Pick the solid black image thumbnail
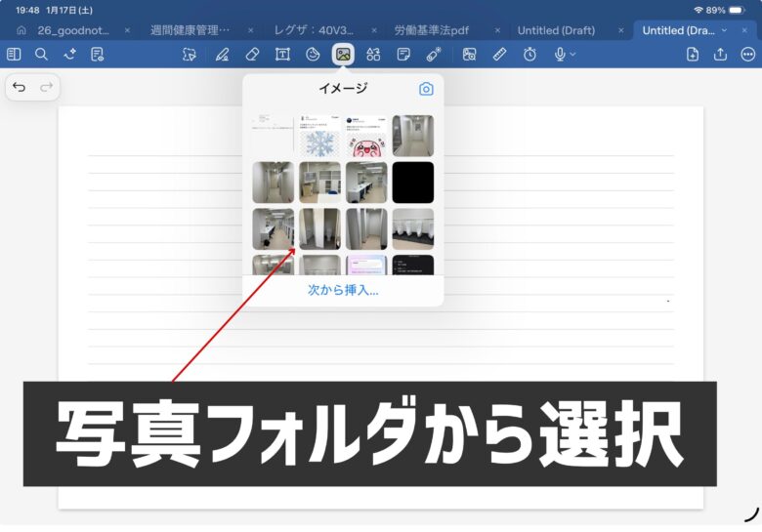Viewport: 762px width, 532px height. (412, 183)
